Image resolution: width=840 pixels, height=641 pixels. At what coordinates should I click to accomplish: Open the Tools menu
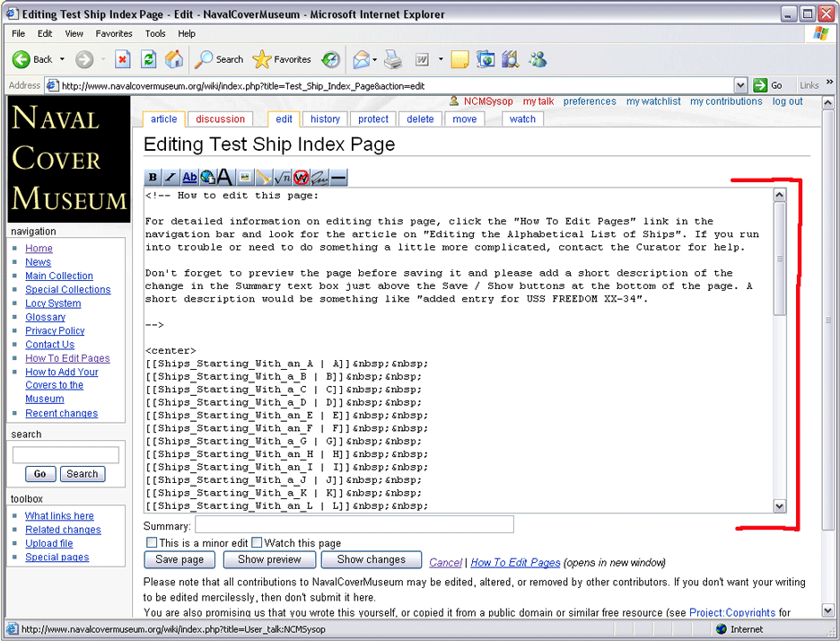click(155, 33)
